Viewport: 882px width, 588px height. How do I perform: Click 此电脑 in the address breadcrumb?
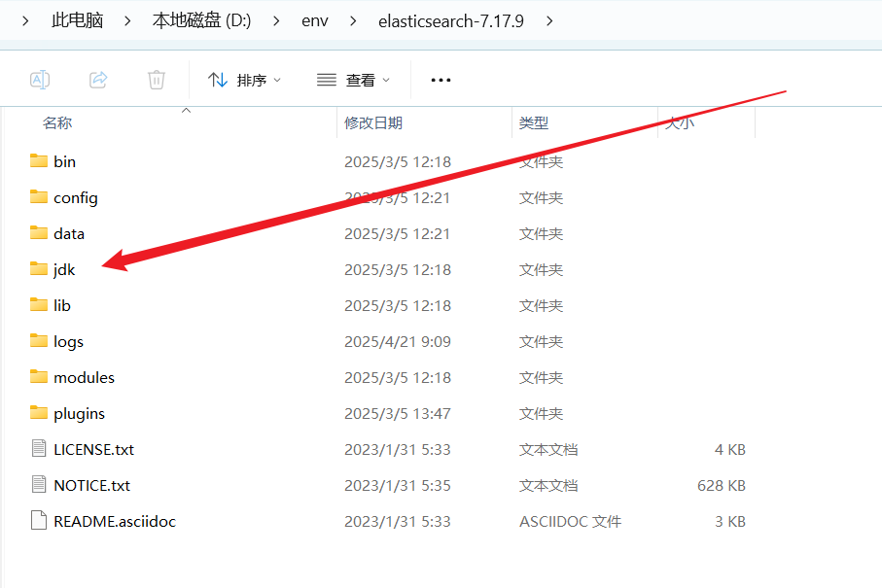tap(78, 20)
